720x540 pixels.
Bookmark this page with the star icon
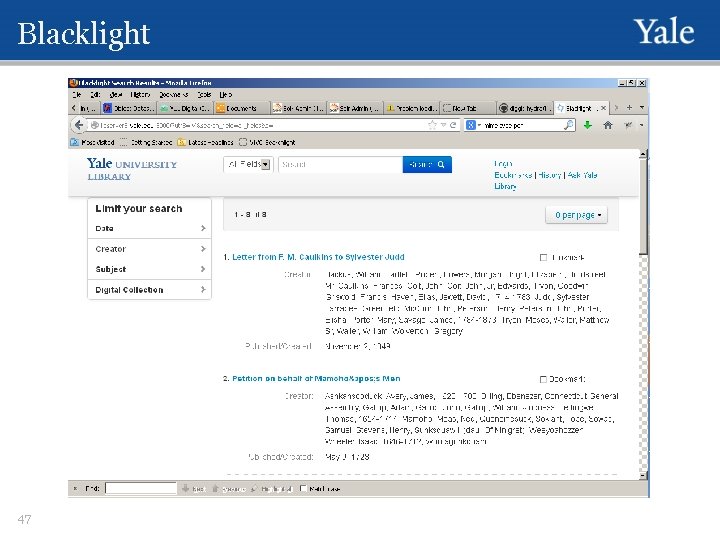pyautogui.click(x=432, y=125)
